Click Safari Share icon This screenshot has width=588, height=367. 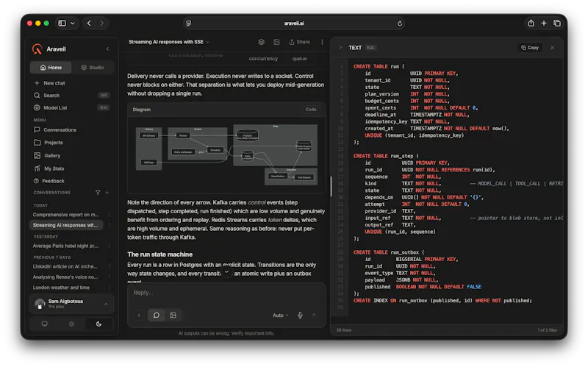click(531, 24)
